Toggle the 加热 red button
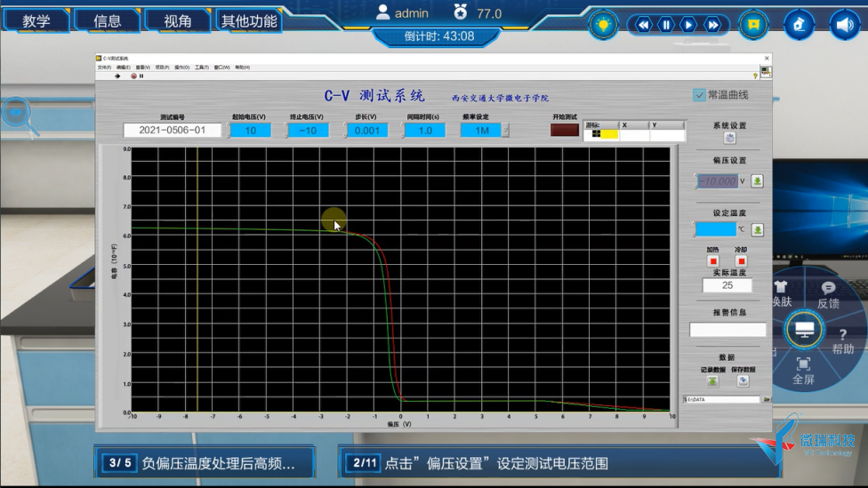 713,261
